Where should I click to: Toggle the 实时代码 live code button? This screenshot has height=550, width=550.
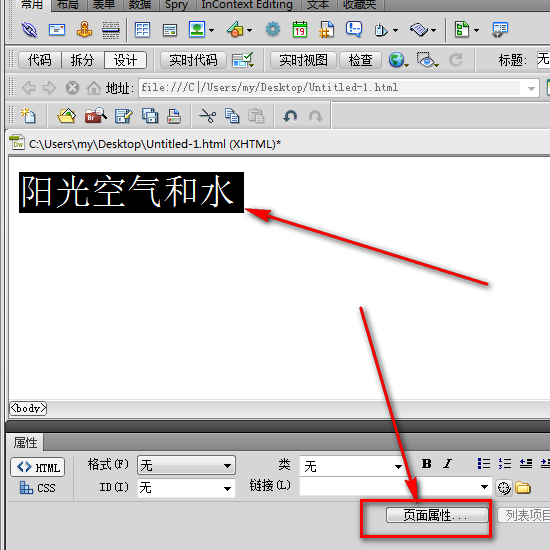coord(193,60)
